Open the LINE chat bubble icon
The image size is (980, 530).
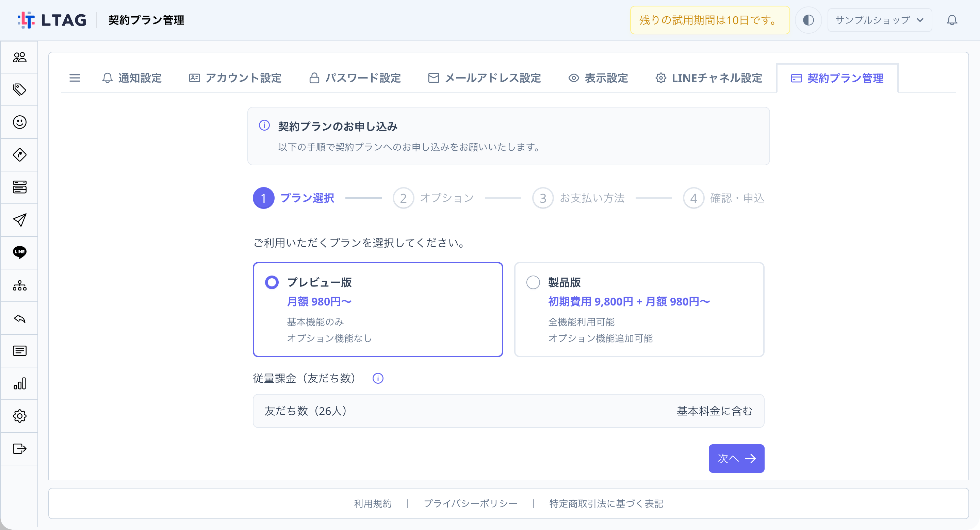coord(19,252)
